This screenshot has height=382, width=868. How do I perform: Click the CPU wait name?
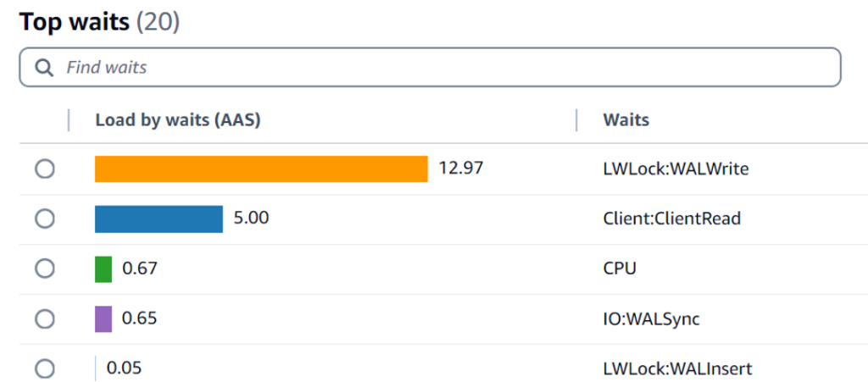coord(620,269)
